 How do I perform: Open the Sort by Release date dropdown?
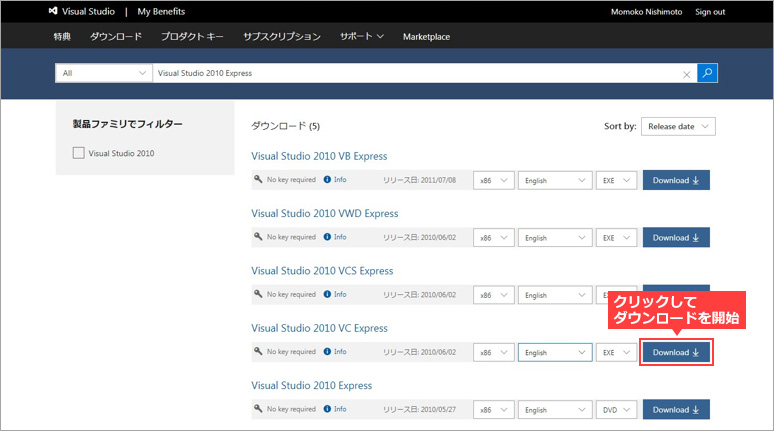(678, 126)
